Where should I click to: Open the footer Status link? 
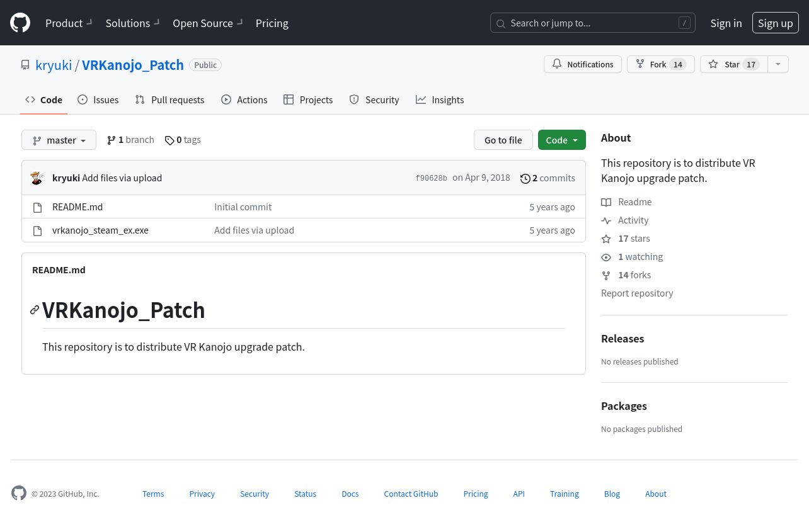[x=306, y=494]
